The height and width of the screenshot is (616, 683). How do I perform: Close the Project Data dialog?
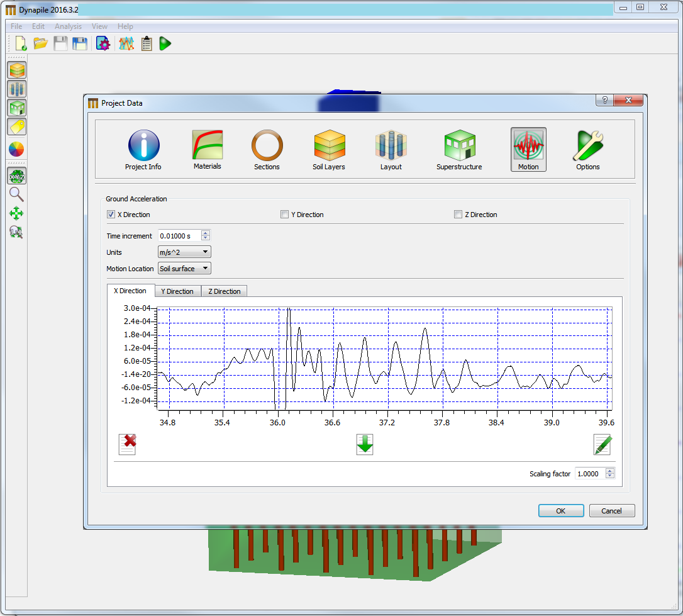pyautogui.click(x=628, y=100)
